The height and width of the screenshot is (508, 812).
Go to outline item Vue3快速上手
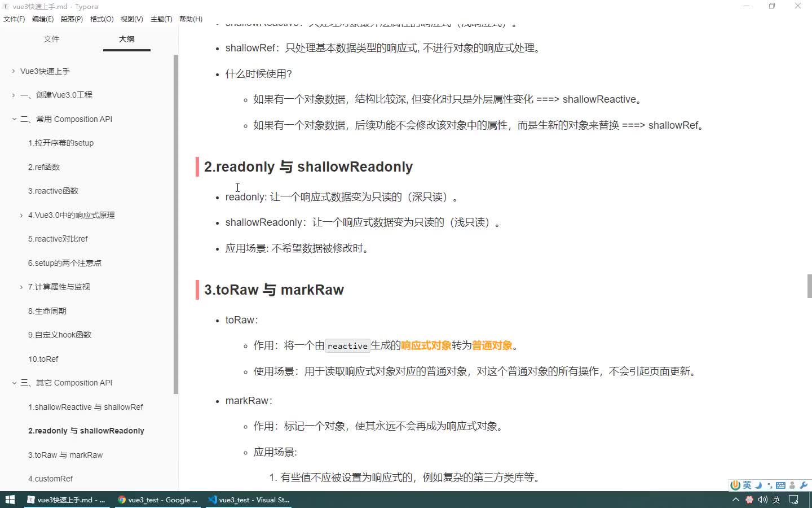[45, 71]
